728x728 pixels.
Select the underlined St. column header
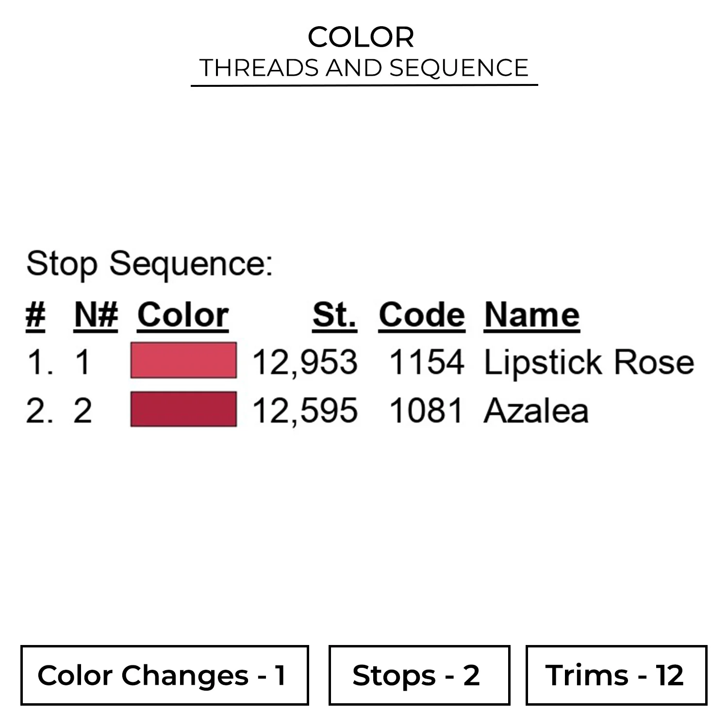pyautogui.click(x=334, y=315)
